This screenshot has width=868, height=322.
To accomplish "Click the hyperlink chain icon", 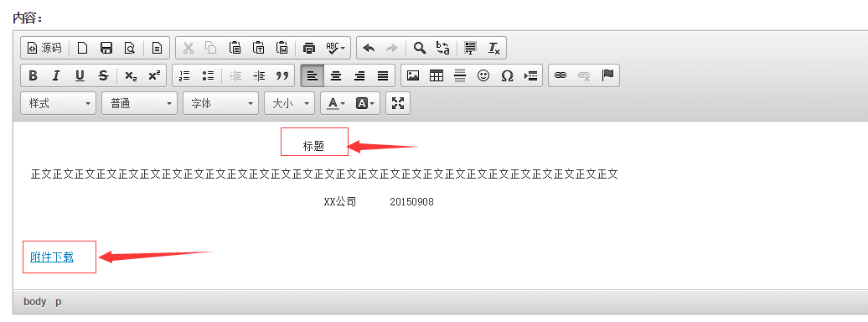I will 561,76.
